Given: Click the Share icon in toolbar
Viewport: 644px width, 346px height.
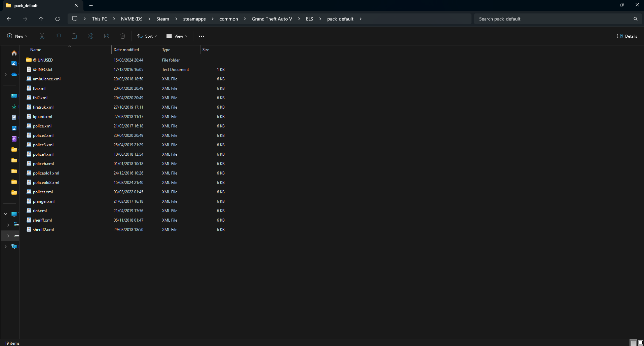Looking at the screenshot, I should click(107, 36).
